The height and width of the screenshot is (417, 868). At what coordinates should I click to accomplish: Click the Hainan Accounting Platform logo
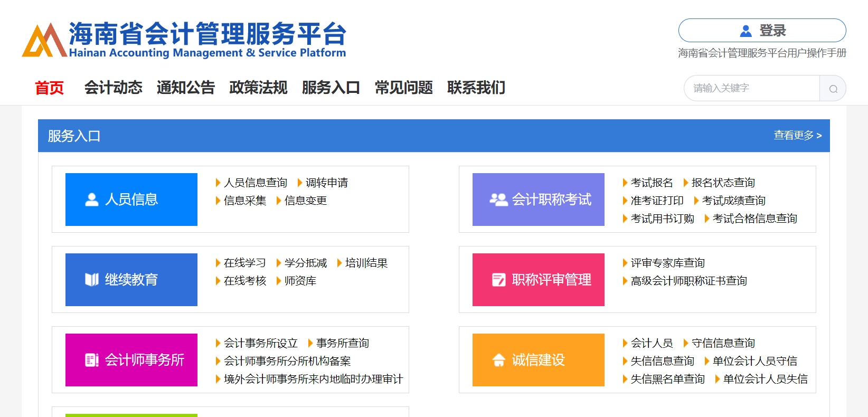(184, 40)
